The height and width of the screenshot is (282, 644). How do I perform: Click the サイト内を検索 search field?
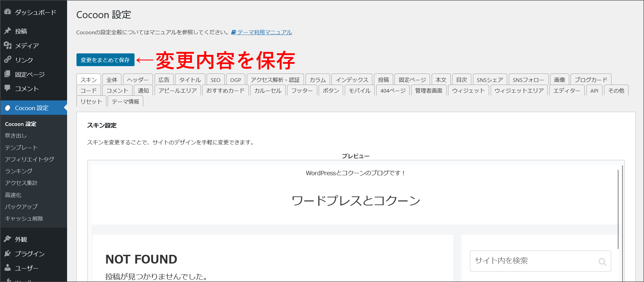point(540,261)
